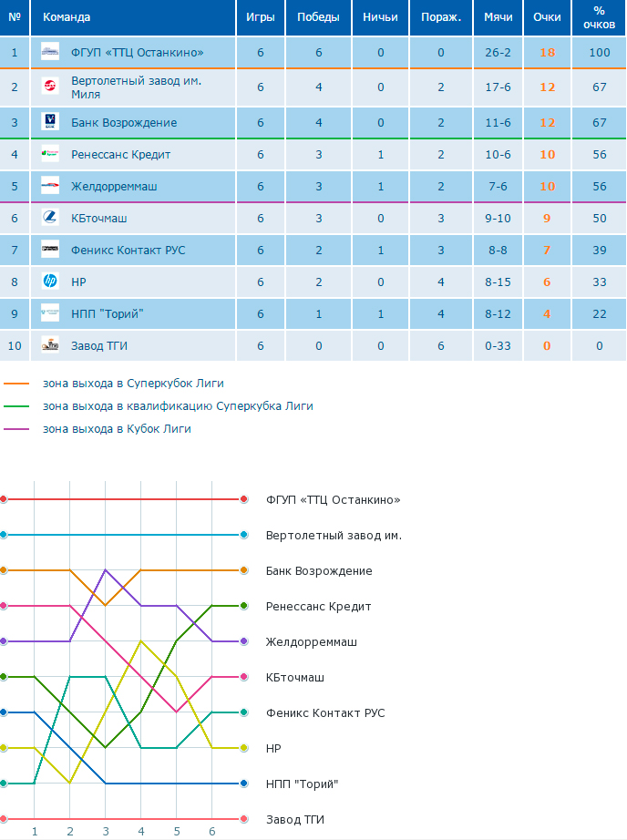This screenshot has height=840, width=627.
Task: Open the НПП "Торий" link in table
Action: tap(108, 314)
